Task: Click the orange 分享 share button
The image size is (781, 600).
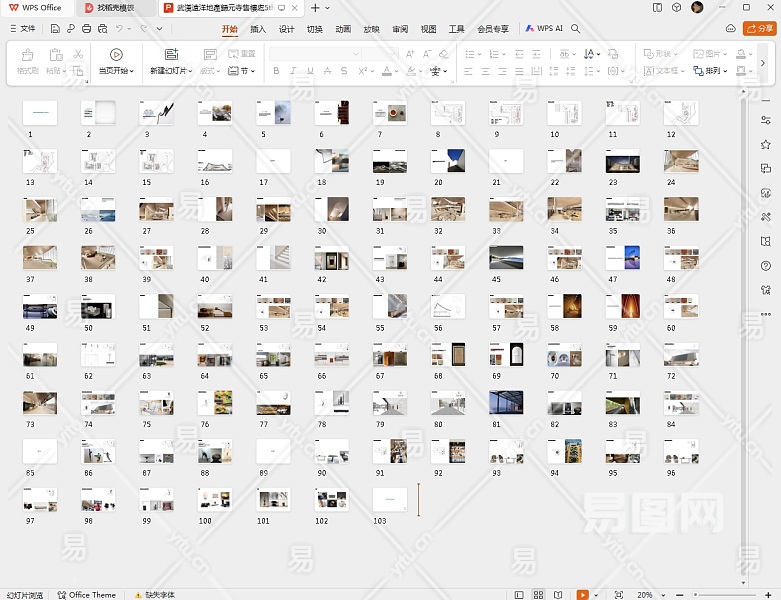Action: pyautogui.click(x=761, y=29)
